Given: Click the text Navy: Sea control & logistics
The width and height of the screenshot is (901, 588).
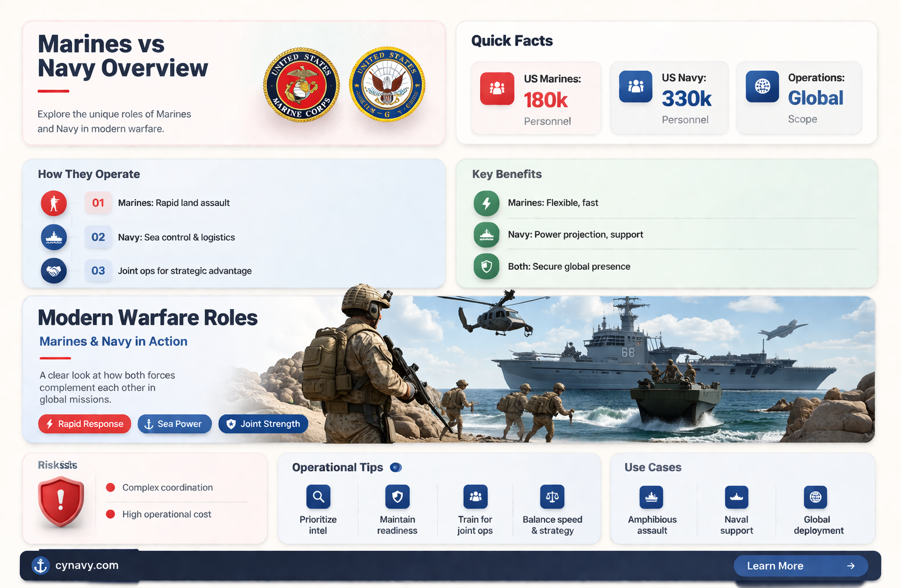Looking at the screenshot, I should (x=176, y=237).
